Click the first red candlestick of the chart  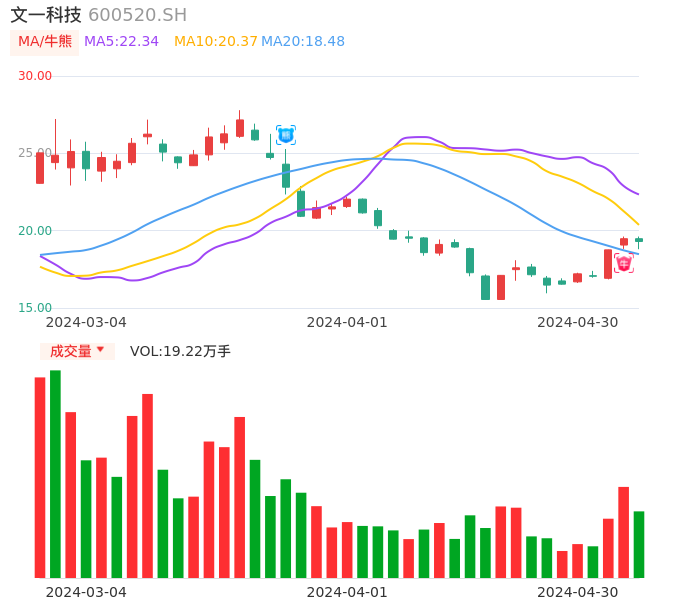click(40, 168)
